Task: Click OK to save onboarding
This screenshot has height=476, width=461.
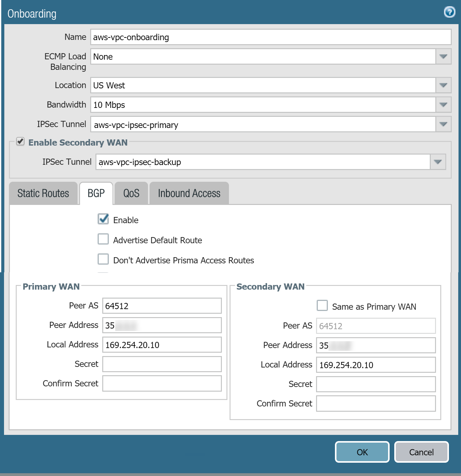Action: click(x=362, y=452)
